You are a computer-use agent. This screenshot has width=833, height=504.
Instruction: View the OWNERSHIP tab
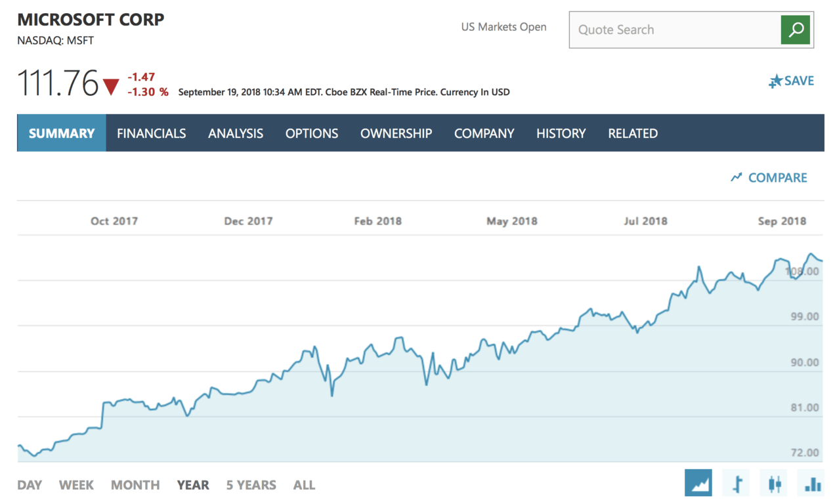click(396, 133)
